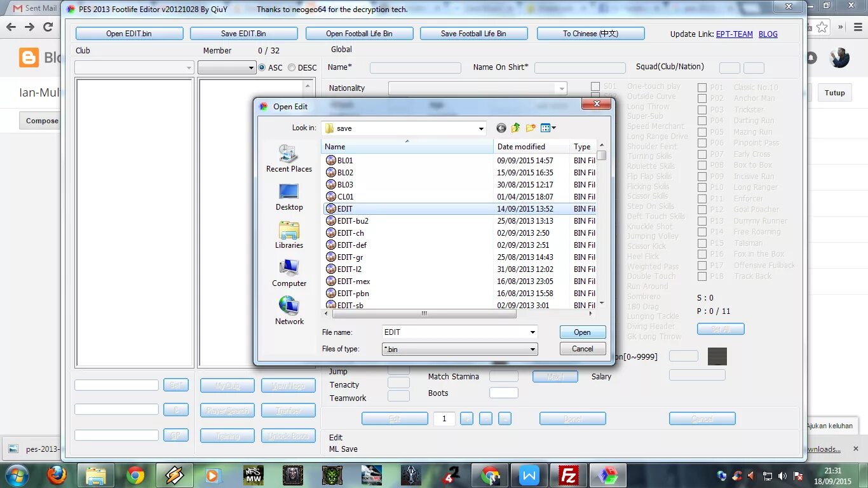Select the DESC sort radio button
868x488 pixels.
(x=292, y=67)
